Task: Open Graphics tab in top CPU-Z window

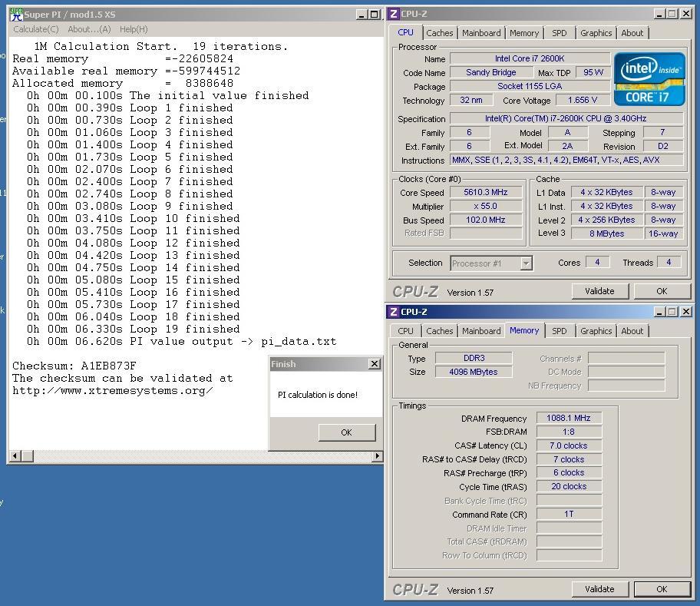Action: (x=596, y=33)
